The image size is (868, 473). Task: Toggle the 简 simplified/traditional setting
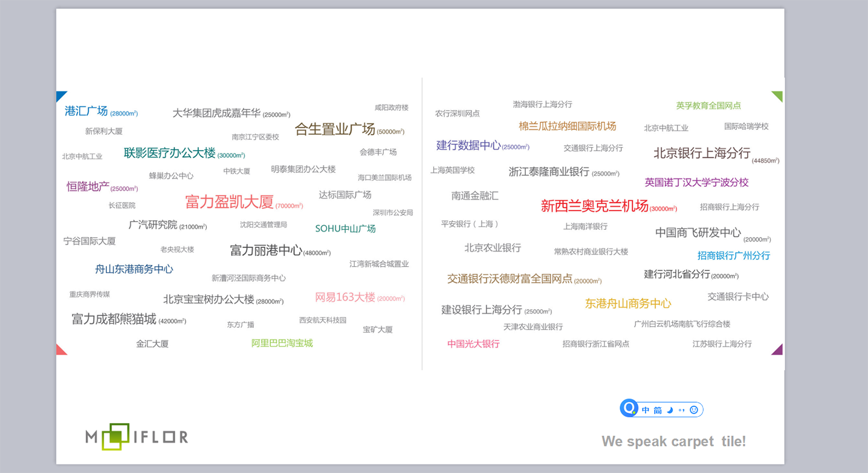click(x=658, y=410)
